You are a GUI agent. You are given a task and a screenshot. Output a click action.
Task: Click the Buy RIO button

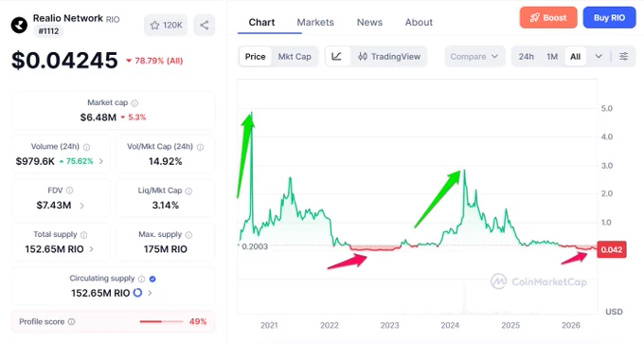609,18
